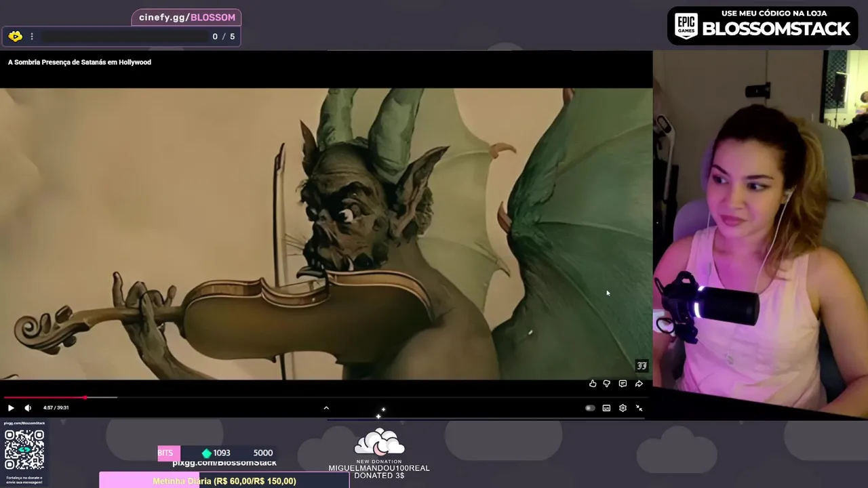
Task: Open player settings gear
Action: (x=623, y=408)
